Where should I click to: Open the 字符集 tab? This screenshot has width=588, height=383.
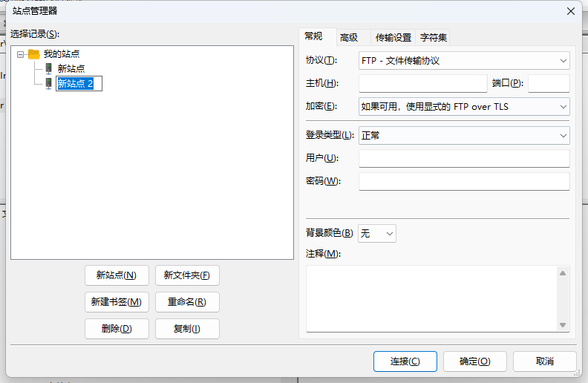coord(434,37)
